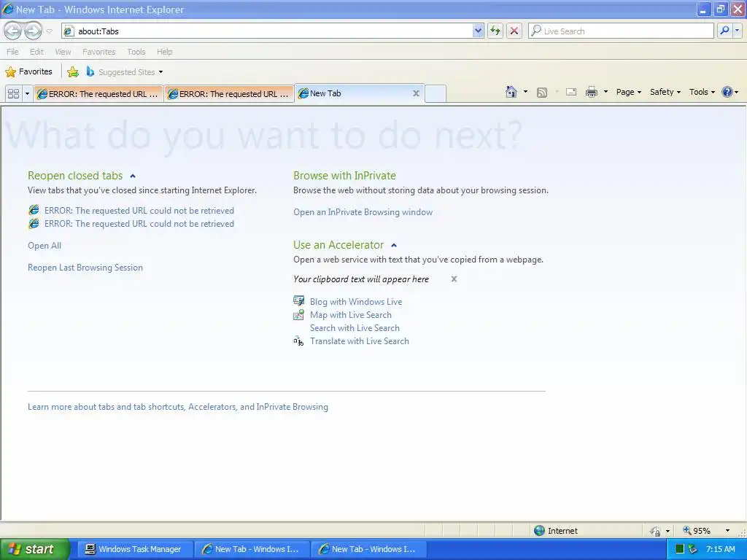The width and height of the screenshot is (747, 560).
Task: Click Blog with Windows Live accelerator
Action: click(356, 302)
